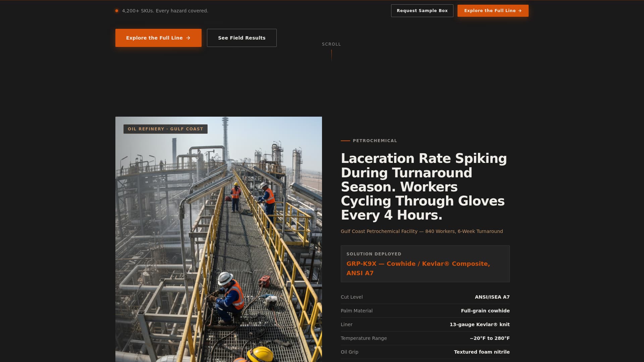
Task: Select the Cut Level spec row
Action: point(425,297)
